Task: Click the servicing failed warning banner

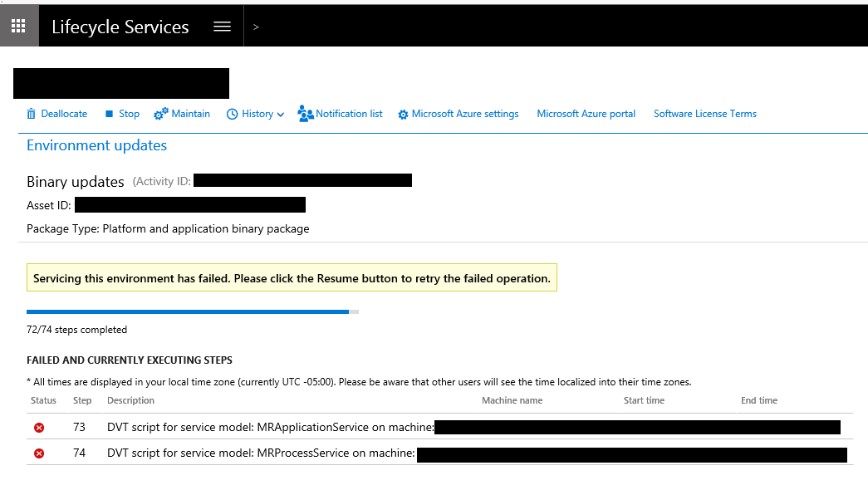Action: (292, 278)
